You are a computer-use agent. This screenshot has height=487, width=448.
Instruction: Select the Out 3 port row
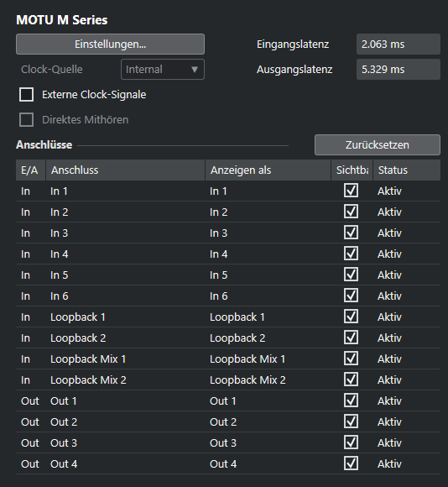[x=228, y=442]
